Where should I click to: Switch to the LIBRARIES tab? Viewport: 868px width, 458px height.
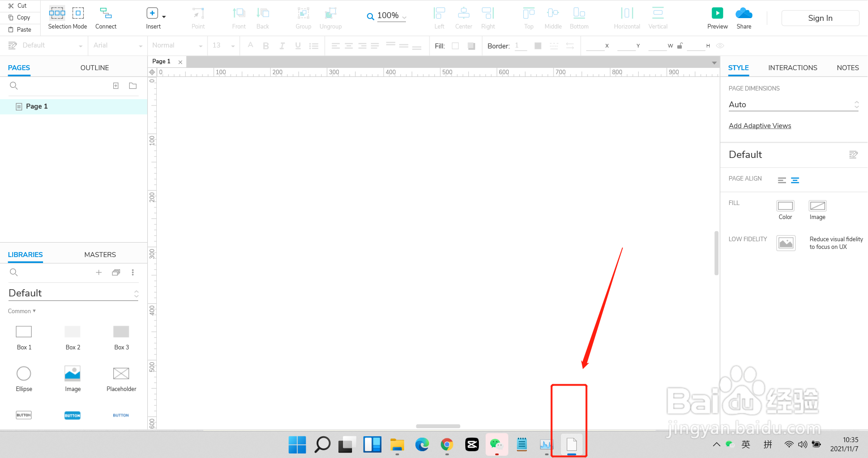tap(25, 255)
